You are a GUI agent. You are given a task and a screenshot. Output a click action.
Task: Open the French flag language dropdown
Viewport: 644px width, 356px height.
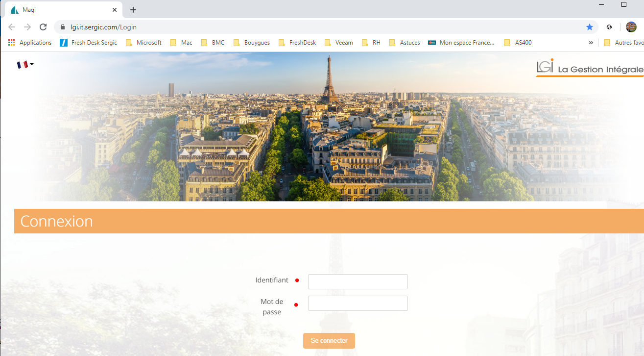click(25, 64)
